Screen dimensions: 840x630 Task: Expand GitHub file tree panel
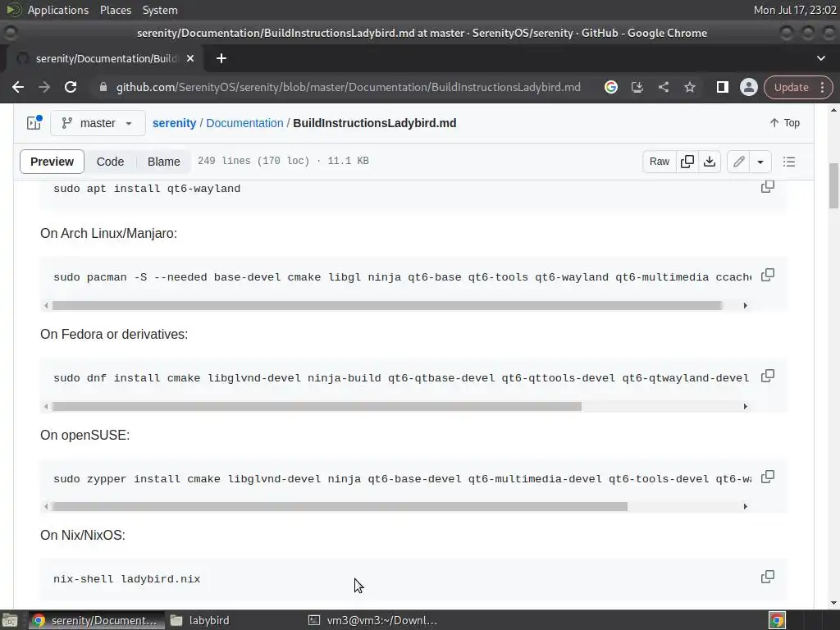[34, 123]
